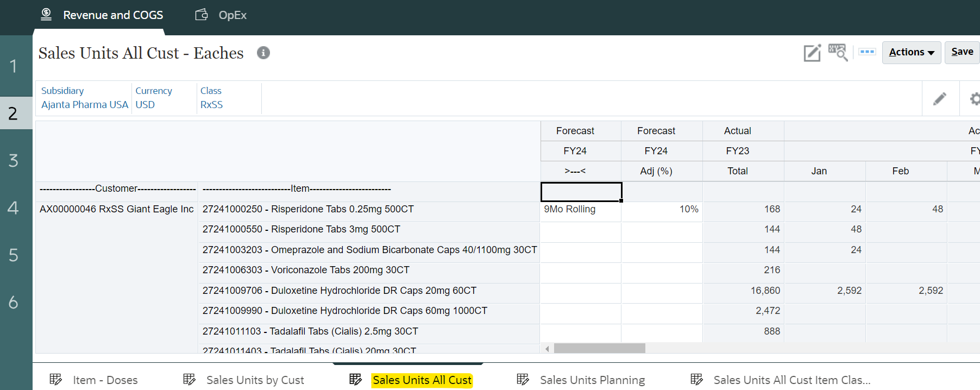980x390 pixels.
Task: Save the form data
Action: pos(962,52)
